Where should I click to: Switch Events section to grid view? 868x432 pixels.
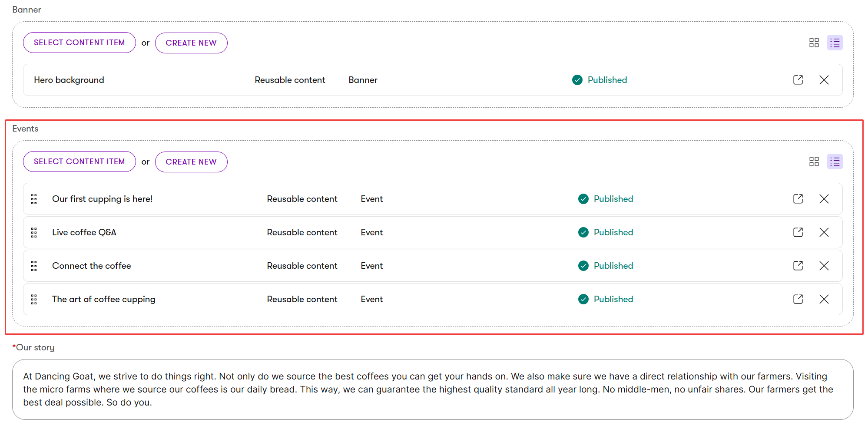point(814,162)
